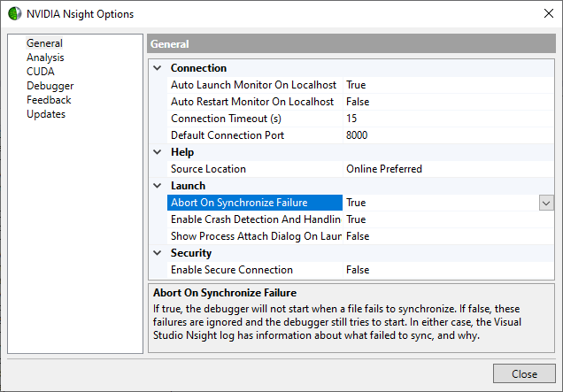The width and height of the screenshot is (563, 392).
Task: Click the Launch section heading
Action: pyautogui.click(x=189, y=186)
